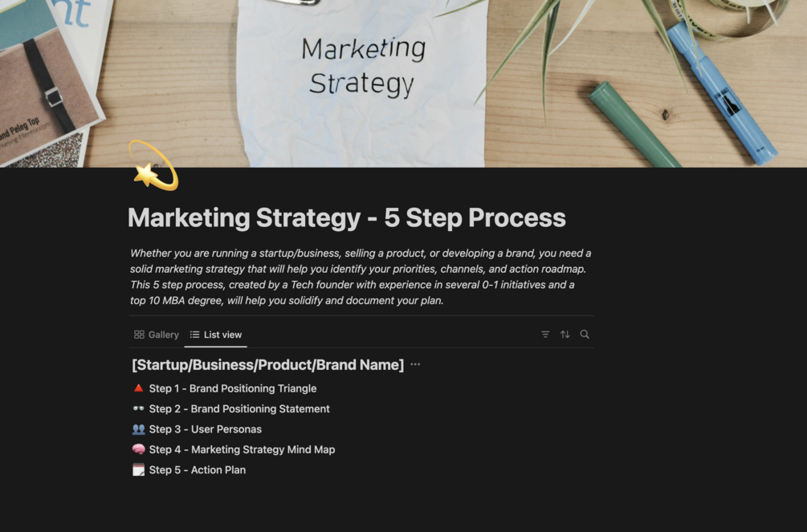Open the filter icon in the database toolbar

pyautogui.click(x=545, y=335)
